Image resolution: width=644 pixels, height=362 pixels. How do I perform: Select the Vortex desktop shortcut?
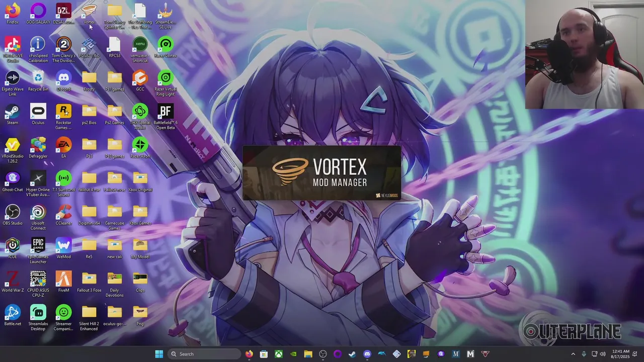(89, 14)
